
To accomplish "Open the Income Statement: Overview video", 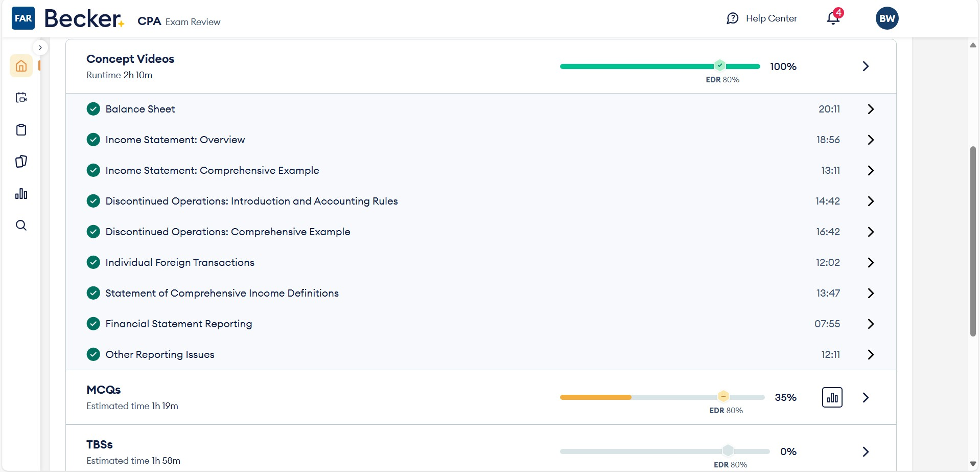I will (x=175, y=139).
